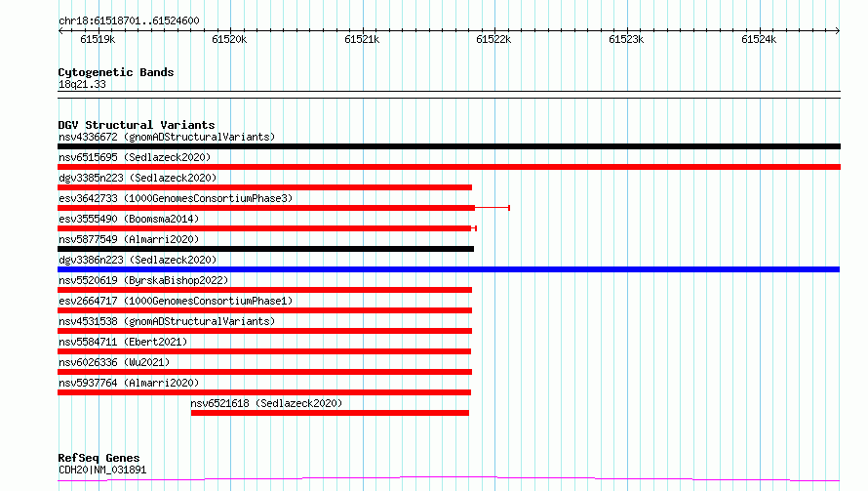
Task: Click the thin outer tail of esv3642733
Action: 493,208
